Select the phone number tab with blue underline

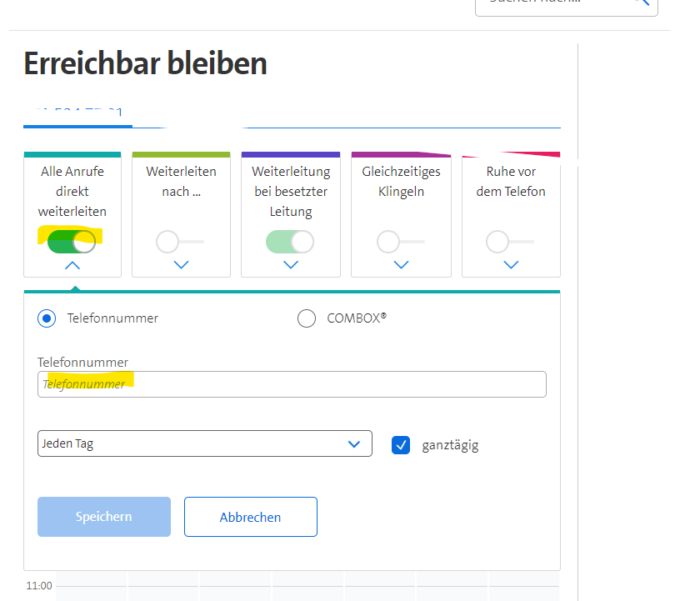click(77, 115)
